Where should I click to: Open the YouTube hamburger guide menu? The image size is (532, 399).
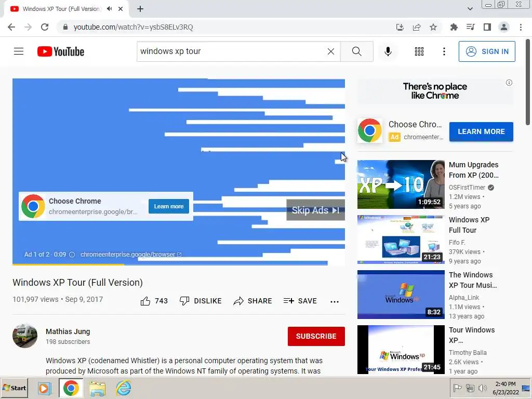19,51
